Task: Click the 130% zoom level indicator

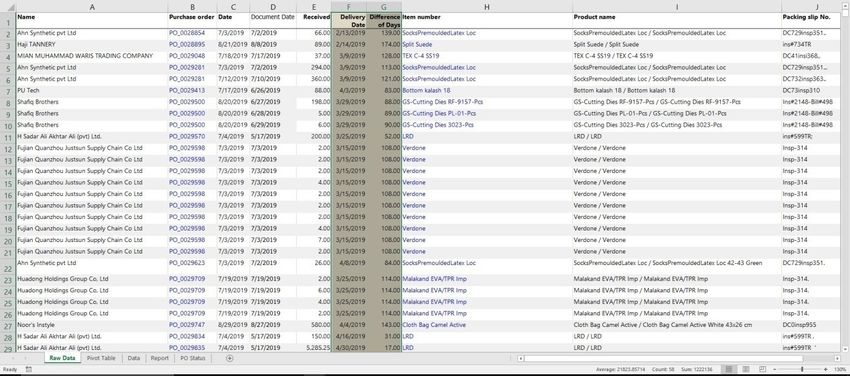Action: 840,369
